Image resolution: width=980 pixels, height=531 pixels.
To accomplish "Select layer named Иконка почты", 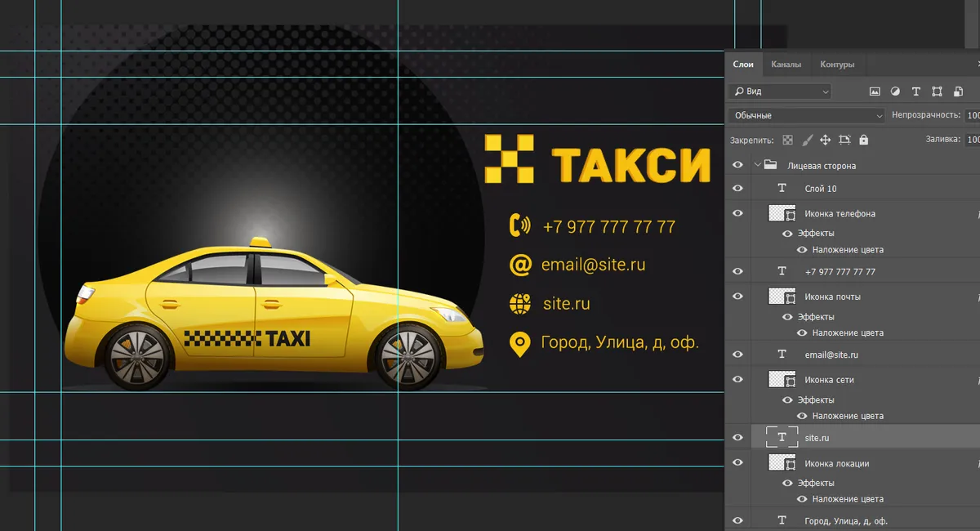I will 833,297.
